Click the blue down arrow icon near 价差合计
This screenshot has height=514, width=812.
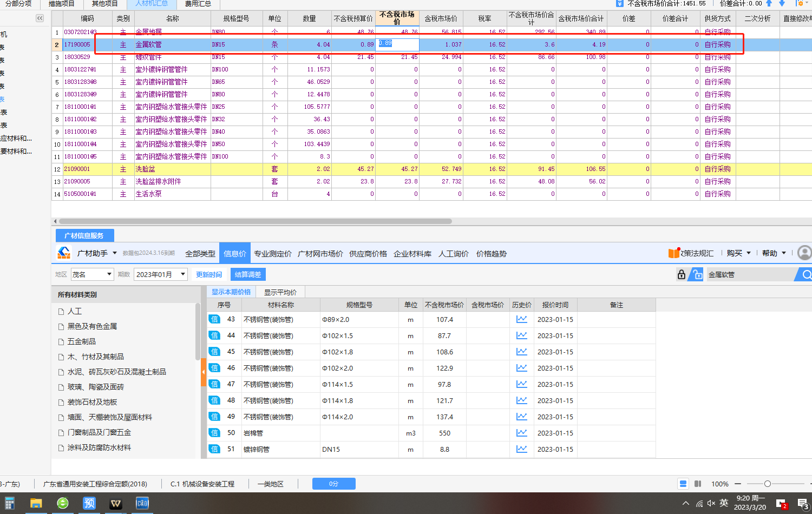pyautogui.click(x=782, y=3)
